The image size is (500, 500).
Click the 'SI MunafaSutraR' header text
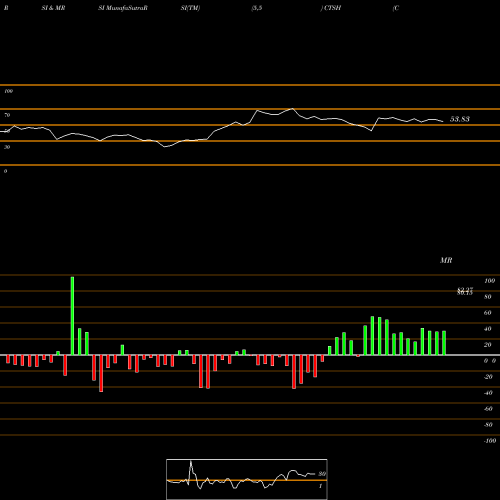click(x=123, y=8)
